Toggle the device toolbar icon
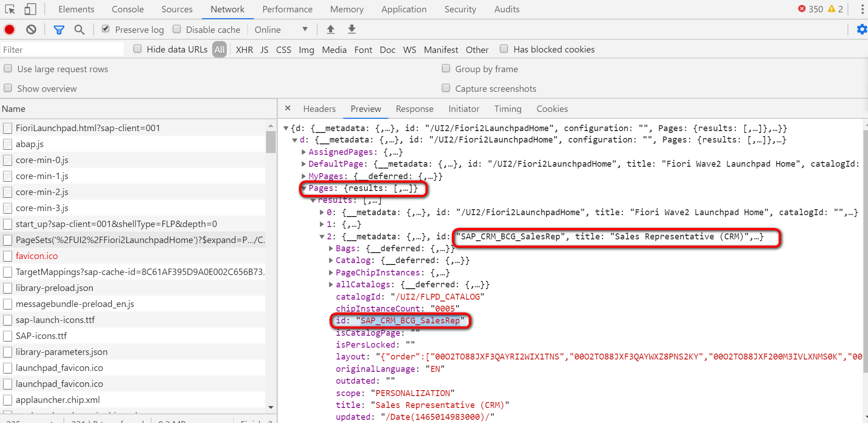This screenshot has height=423, width=868. click(30, 9)
